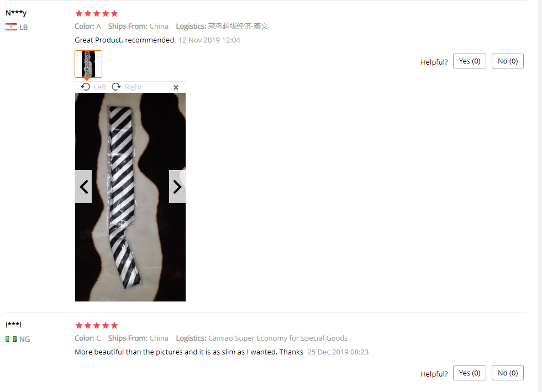Click the five-star rating of N***y's review
This screenshot has width=542, height=392.
coord(97,13)
